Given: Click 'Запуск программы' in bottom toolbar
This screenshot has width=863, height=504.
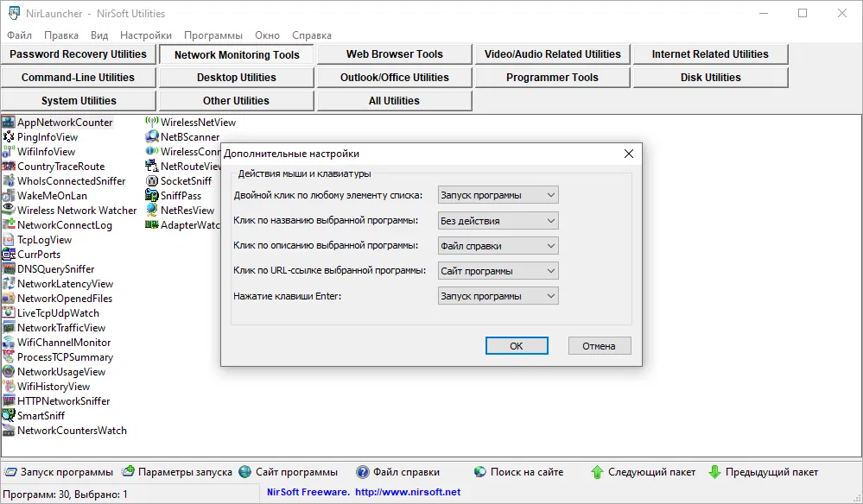Looking at the screenshot, I should (x=59, y=472).
